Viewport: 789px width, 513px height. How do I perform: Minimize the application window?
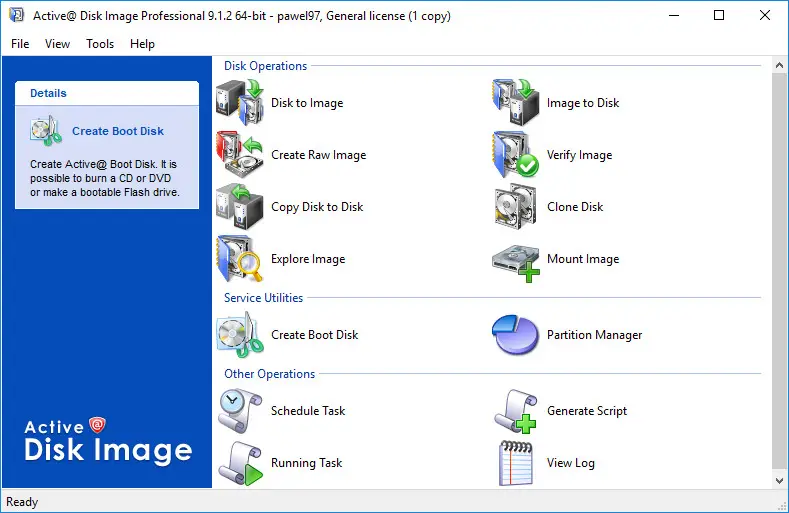pyautogui.click(x=674, y=15)
